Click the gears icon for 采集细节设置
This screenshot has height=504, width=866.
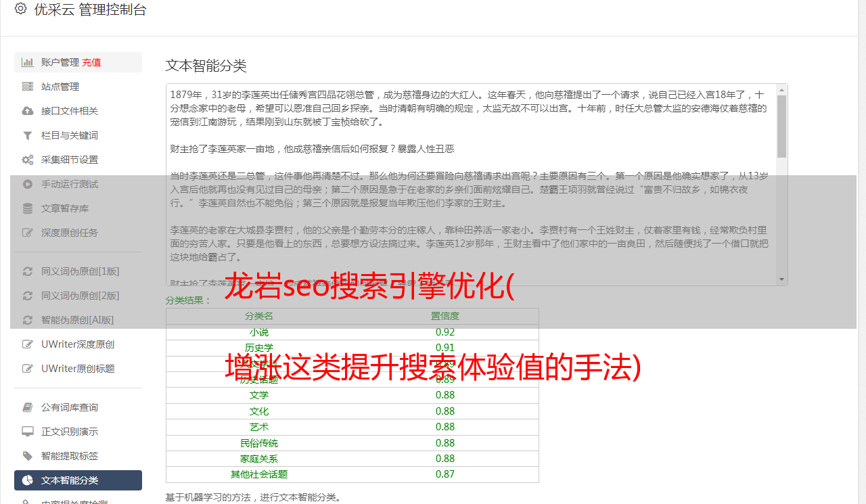point(28,160)
